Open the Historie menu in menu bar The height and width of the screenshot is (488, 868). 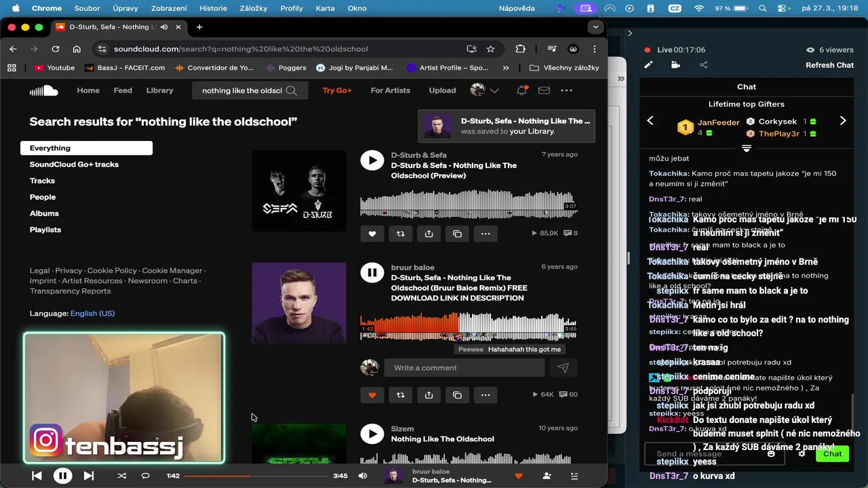click(214, 8)
